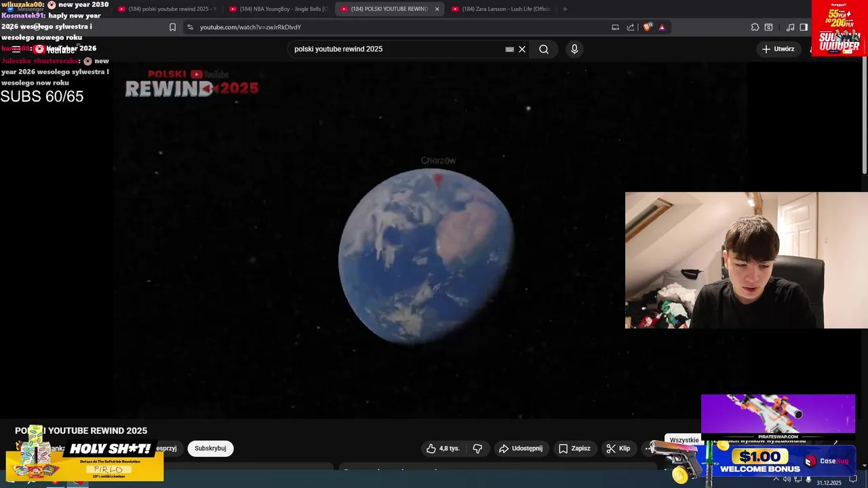Bookmark this page with the bookmark icon

click(172, 27)
